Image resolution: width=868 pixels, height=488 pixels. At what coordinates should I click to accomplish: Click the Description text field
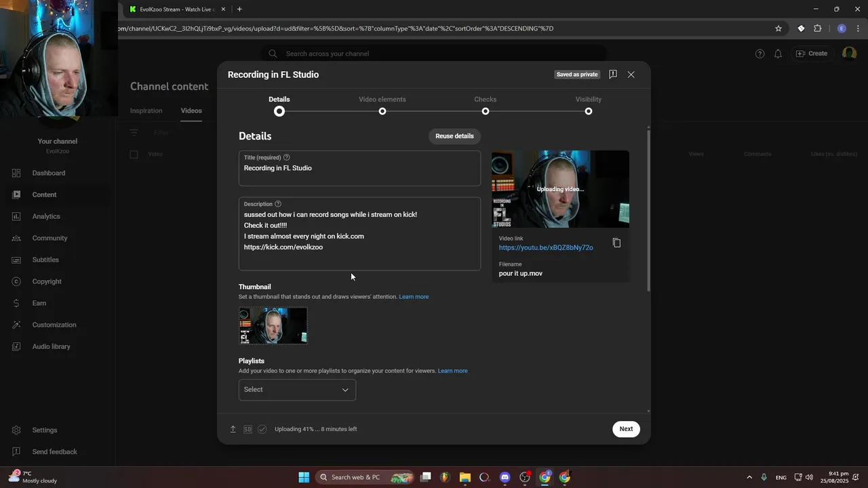coord(359,234)
